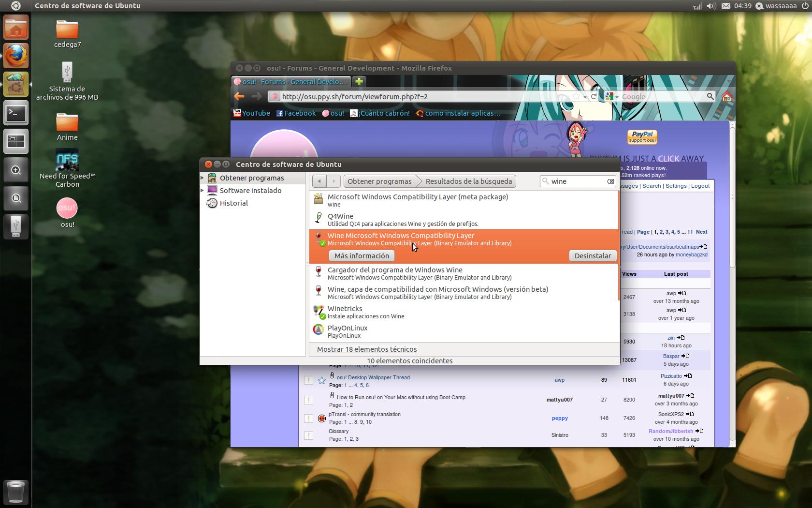
Task: Click Logout link on osu! forum
Action: pos(700,186)
